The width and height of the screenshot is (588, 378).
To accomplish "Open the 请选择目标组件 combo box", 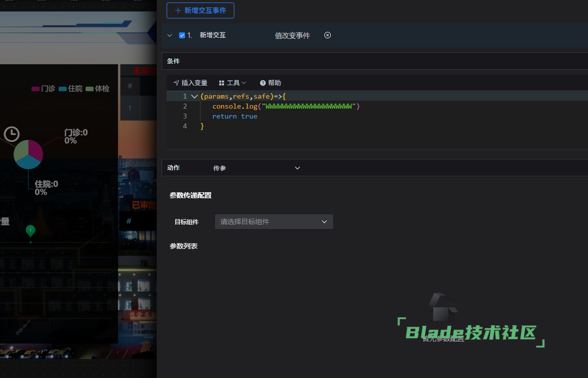I will (x=274, y=222).
